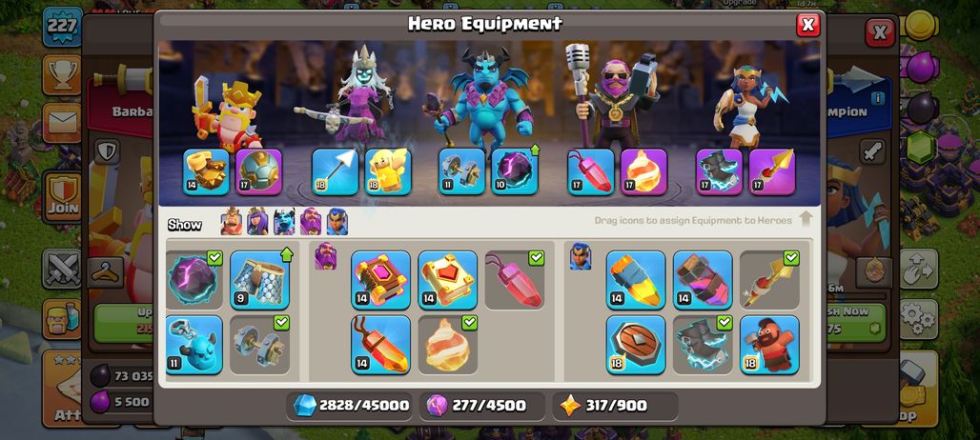Toggle the Archer Queen show filter

[x=257, y=222]
